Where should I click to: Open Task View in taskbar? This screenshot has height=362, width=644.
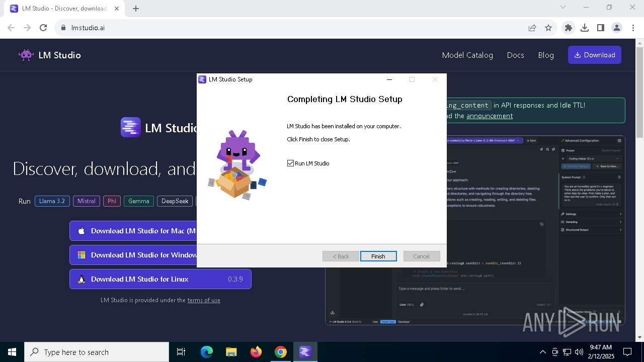[181, 352]
